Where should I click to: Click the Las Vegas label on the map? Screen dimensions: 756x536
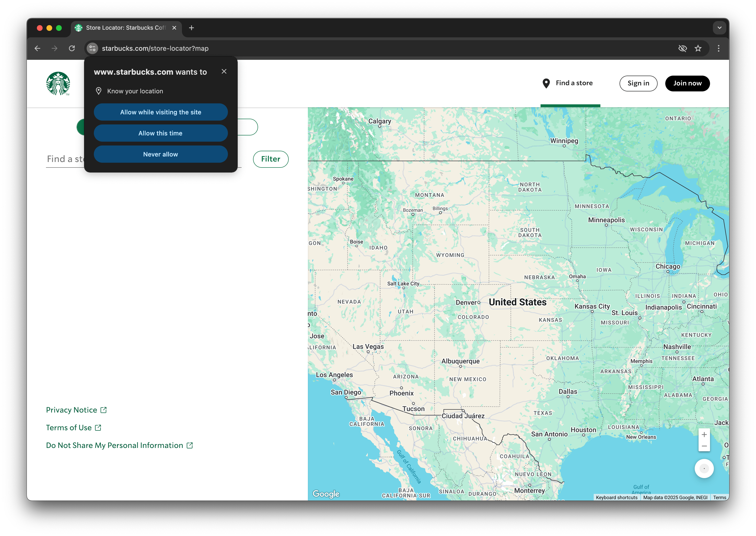click(x=368, y=346)
